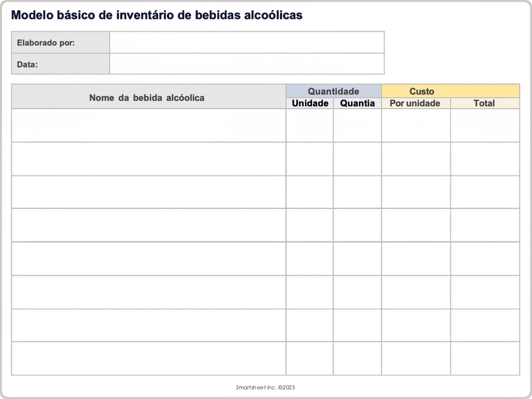Click the "Por unidade" column sub-header
The height and width of the screenshot is (399, 532).
(416, 103)
